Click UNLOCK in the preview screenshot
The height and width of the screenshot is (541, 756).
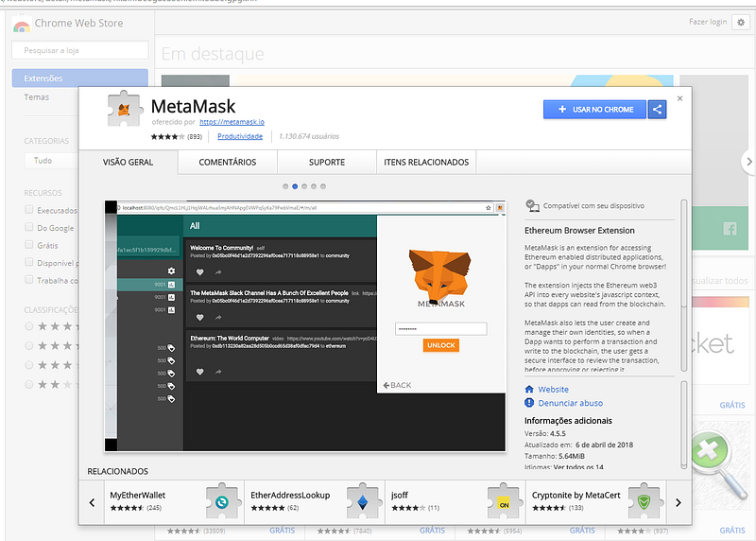point(440,345)
